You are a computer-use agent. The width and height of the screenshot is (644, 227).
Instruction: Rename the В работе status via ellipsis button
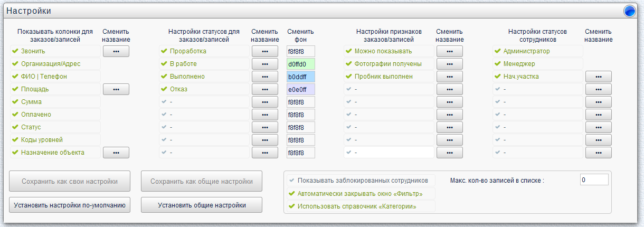[265, 64]
